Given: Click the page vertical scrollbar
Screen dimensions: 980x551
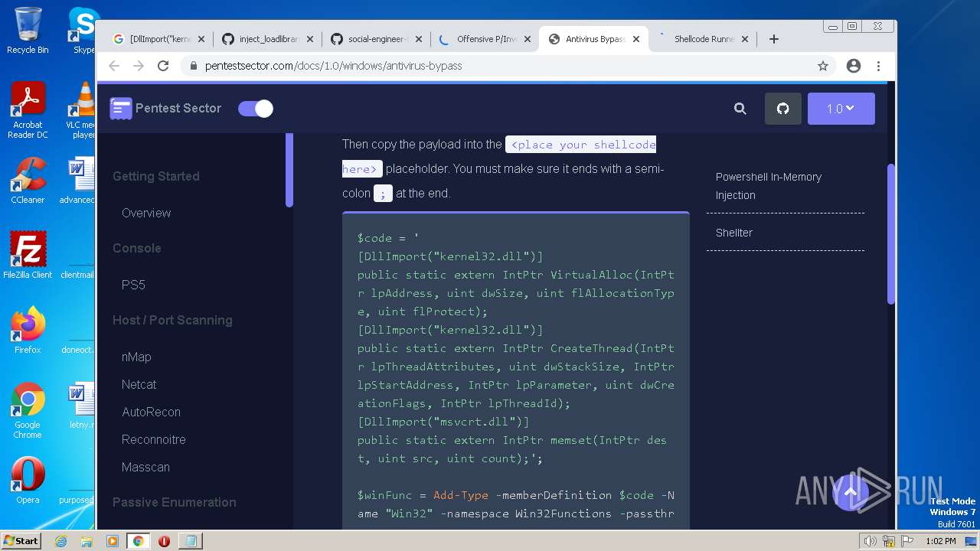Looking at the screenshot, I should (x=891, y=233).
